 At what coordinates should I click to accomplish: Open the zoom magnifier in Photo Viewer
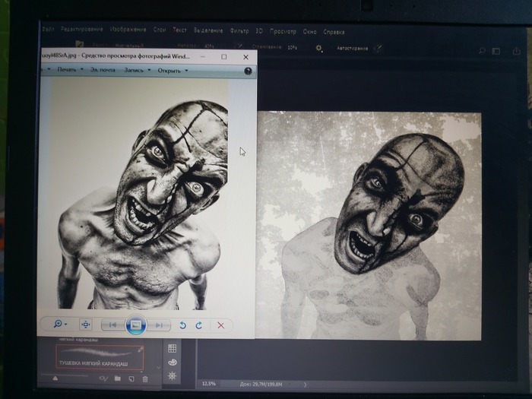pyautogui.click(x=58, y=325)
